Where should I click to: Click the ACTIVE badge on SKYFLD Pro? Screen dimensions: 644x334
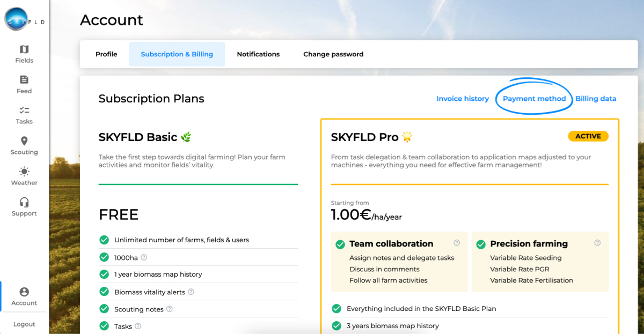point(588,136)
